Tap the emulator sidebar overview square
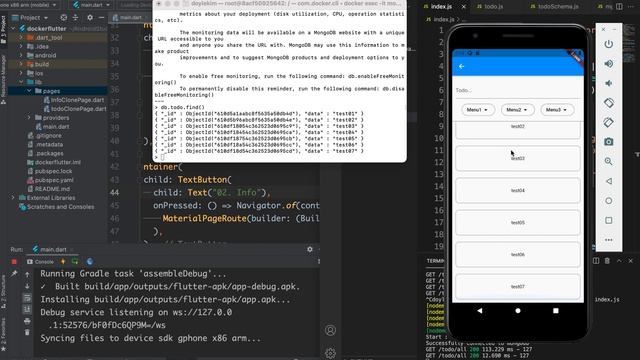Screen dimensions: 640x360 (x=609, y=220)
